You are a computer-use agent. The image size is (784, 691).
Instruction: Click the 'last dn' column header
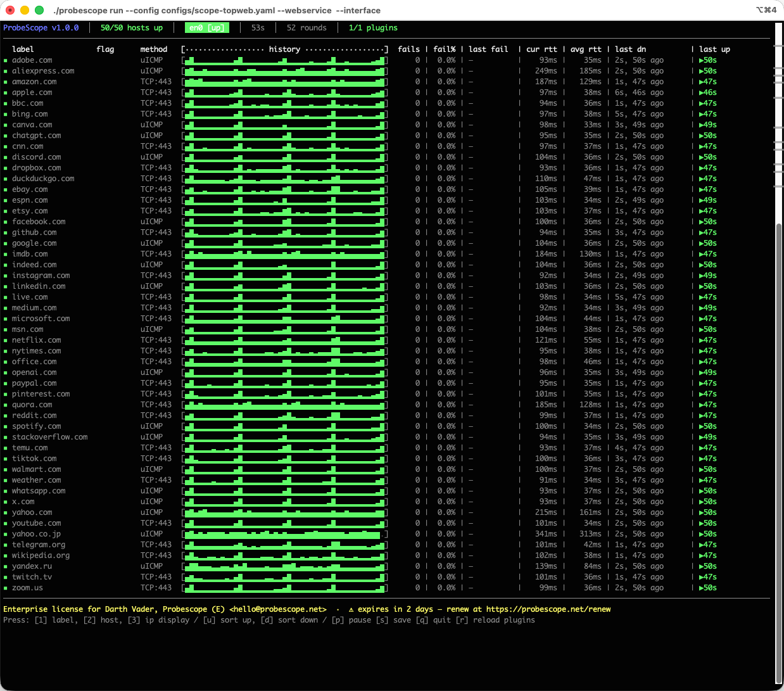coord(630,49)
